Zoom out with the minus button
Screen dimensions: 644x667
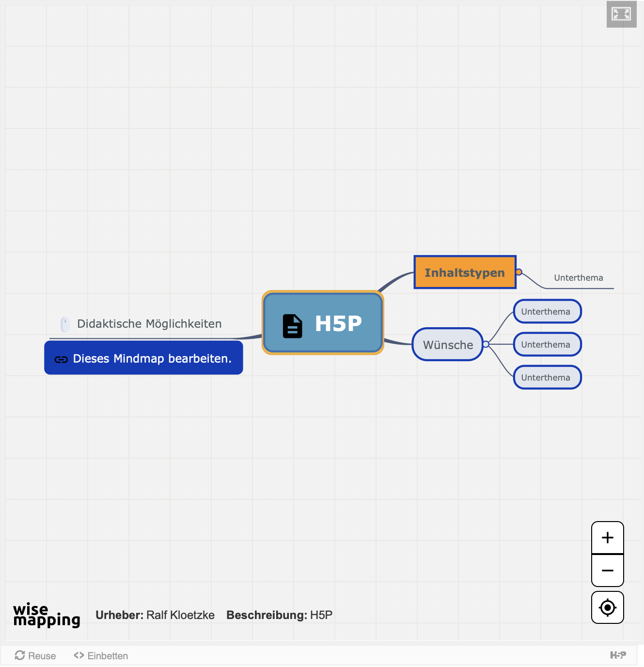607,571
